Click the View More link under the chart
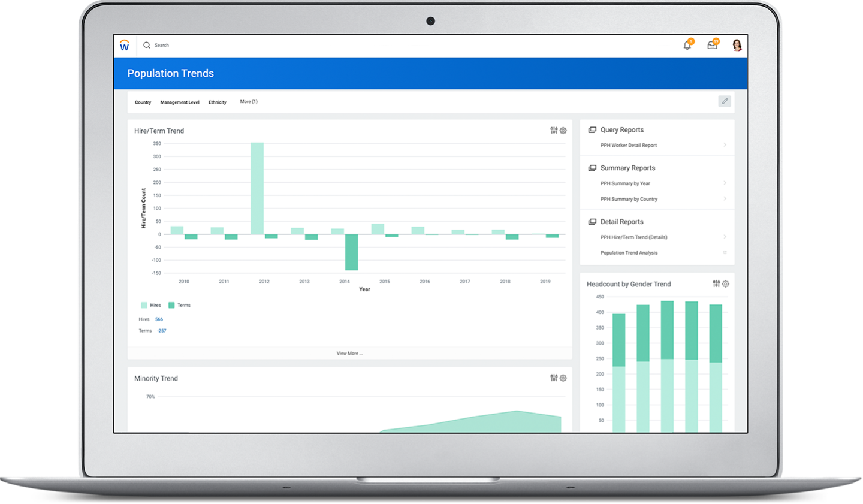The height and width of the screenshot is (504, 863). pyautogui.click(x=350, y=353)
